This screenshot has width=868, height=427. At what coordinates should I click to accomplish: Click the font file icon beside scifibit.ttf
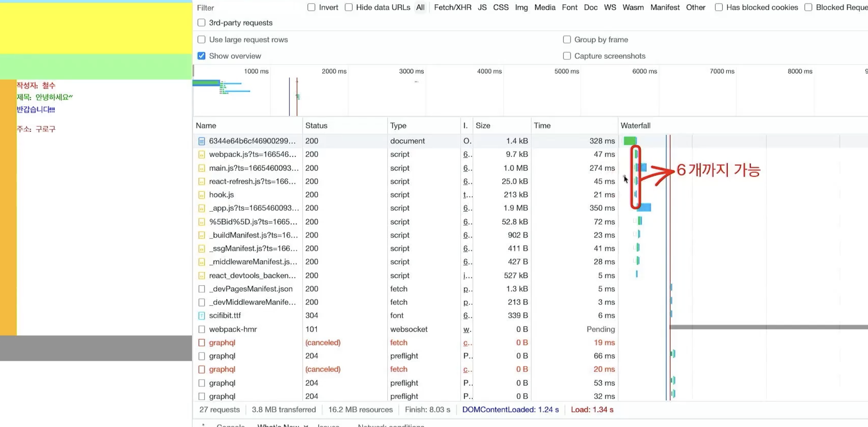click(201, 316)
